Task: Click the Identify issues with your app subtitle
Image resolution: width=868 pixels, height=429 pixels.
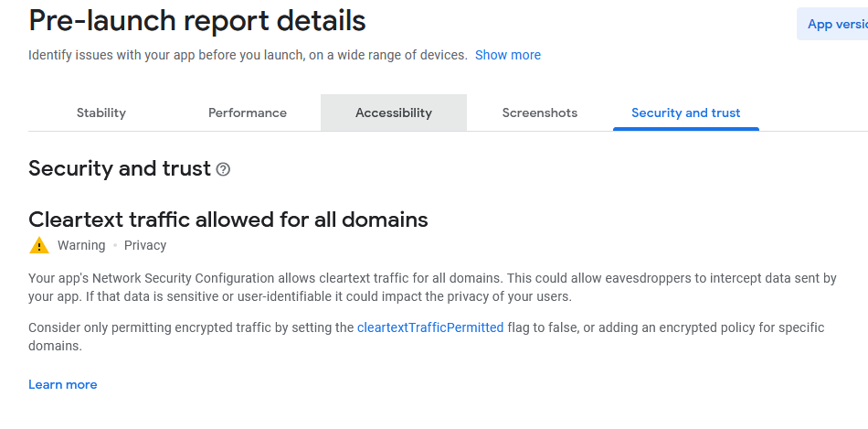Action: 248,55
